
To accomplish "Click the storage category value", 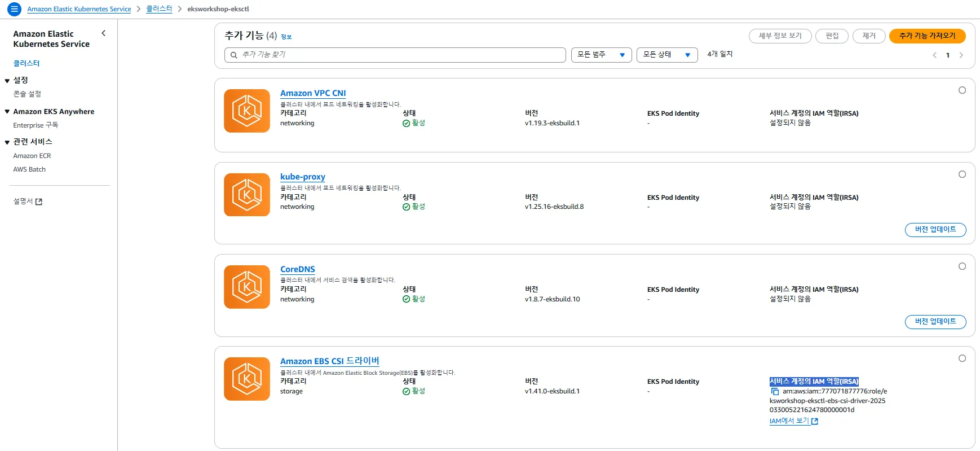I will (292, 391).
